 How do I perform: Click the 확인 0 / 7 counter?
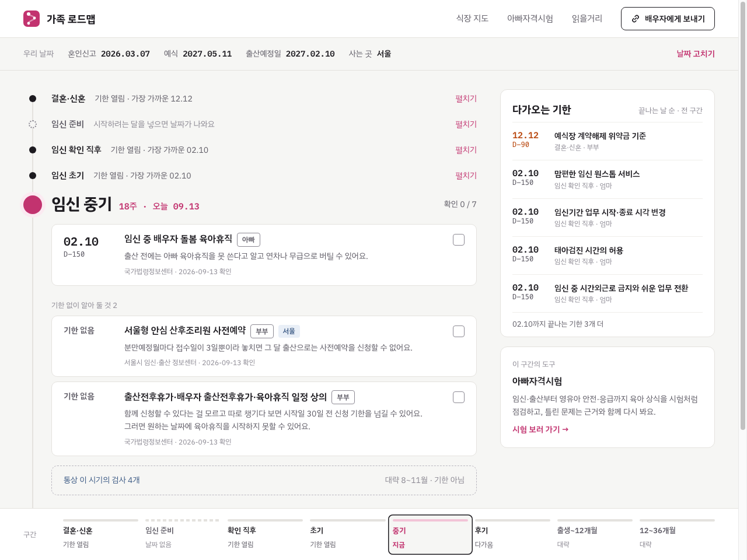460,204
